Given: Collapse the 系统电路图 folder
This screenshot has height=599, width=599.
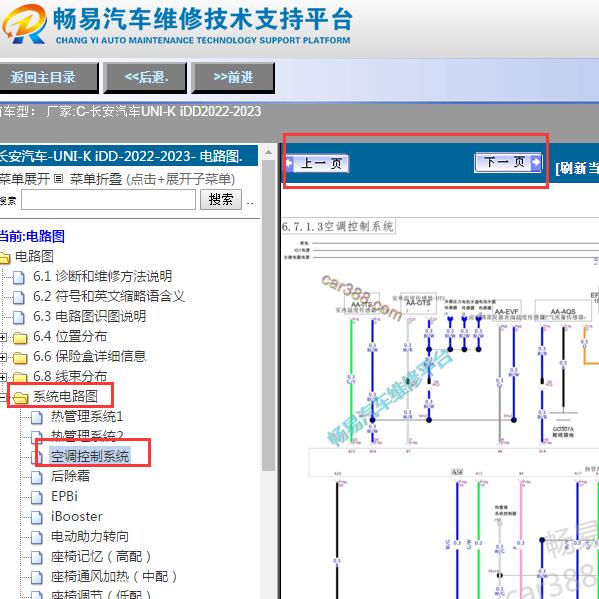Looking at the screenshot, I should coord(3,397).
